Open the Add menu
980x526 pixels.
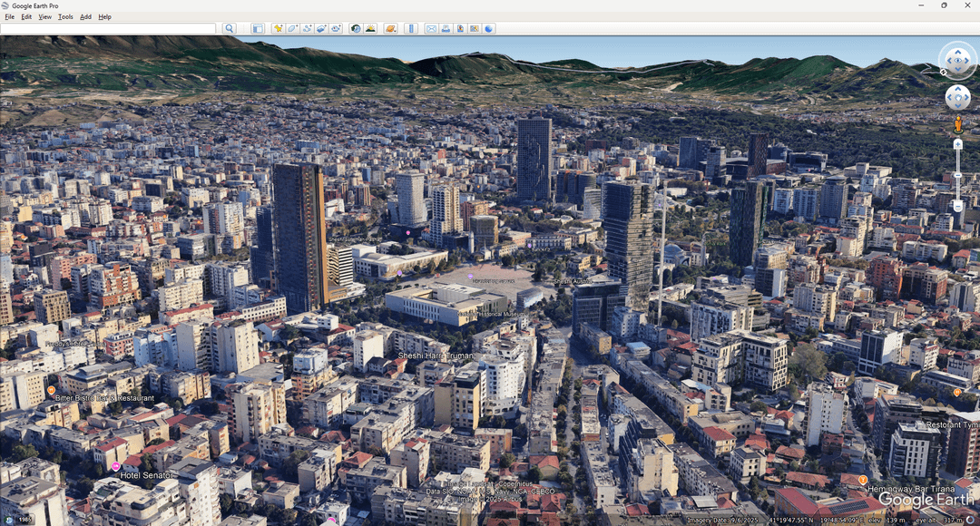click(85, 17)
